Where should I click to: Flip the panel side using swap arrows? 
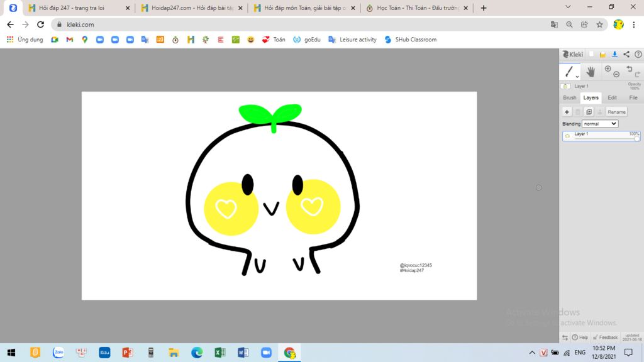point(565,337)
